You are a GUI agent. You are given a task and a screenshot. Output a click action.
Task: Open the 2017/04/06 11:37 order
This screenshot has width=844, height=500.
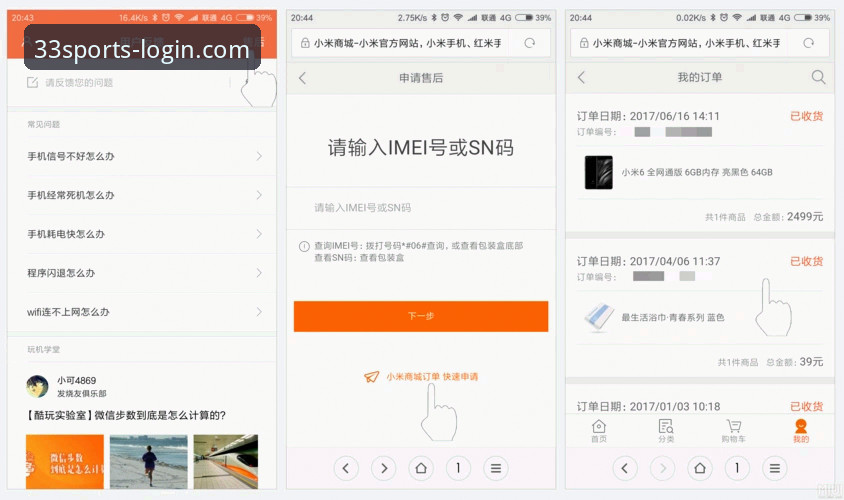pyautogui.click(x=648, y=262)
